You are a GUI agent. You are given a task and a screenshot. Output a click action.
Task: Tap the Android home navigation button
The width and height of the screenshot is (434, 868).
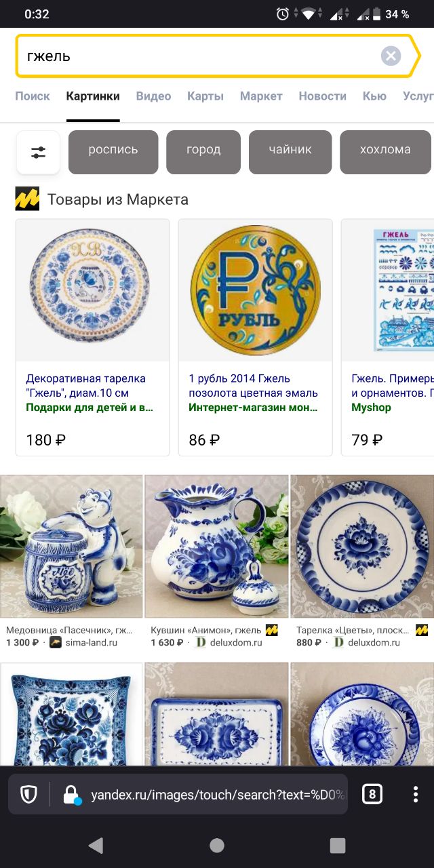coord(217,845)
